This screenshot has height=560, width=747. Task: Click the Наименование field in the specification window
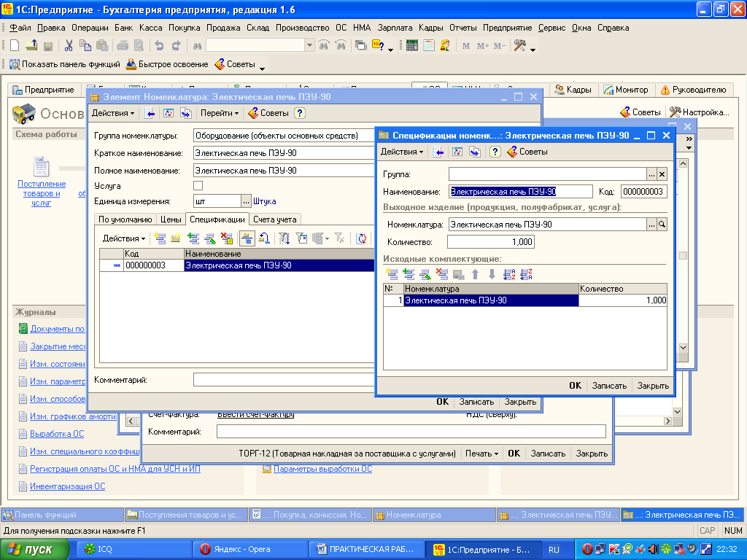521,192
